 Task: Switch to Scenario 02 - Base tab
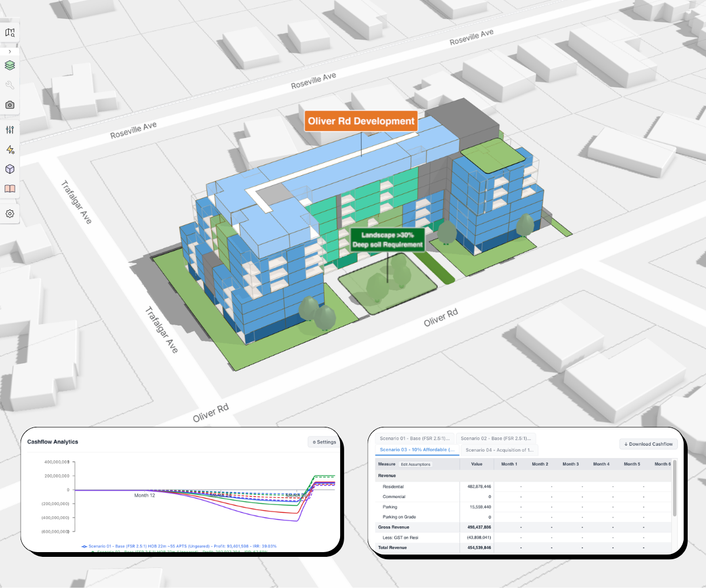click(x=496, y=439)
